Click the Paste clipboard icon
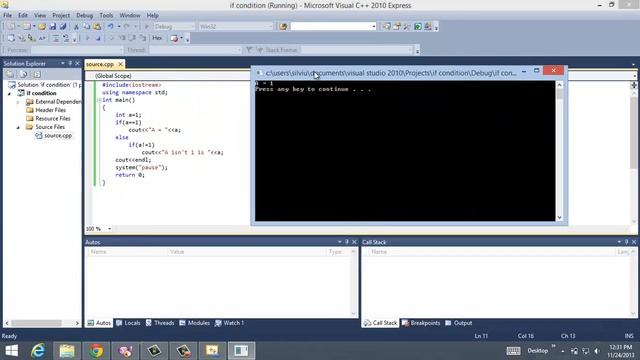The height and width of the screenshot is (360, 640). (x=97, y=27)
